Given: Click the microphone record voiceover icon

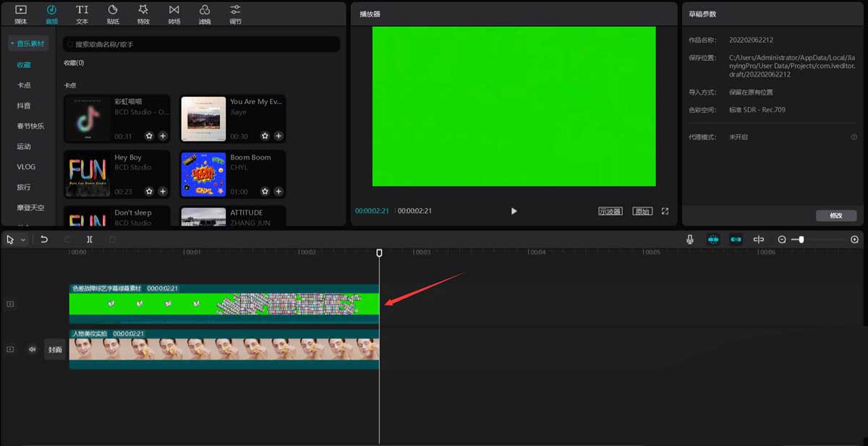Looking at the screenshot, I should (x=690, y=239).
